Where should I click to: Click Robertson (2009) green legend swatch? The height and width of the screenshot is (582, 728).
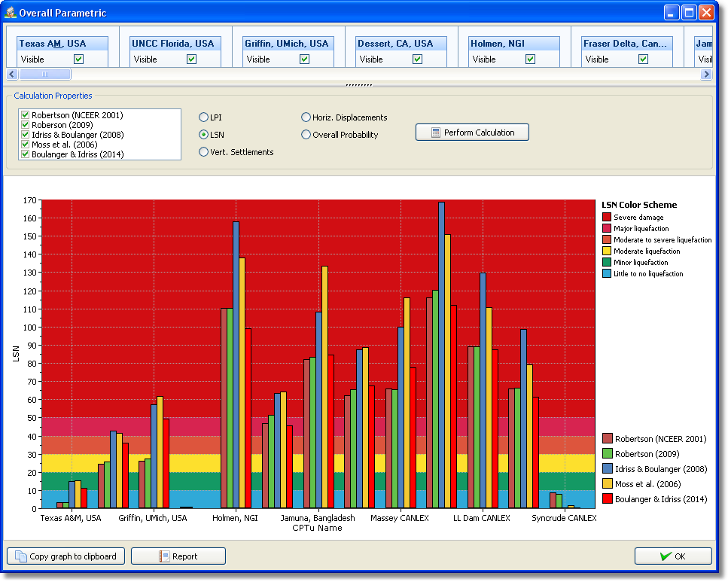pos(608,454)
